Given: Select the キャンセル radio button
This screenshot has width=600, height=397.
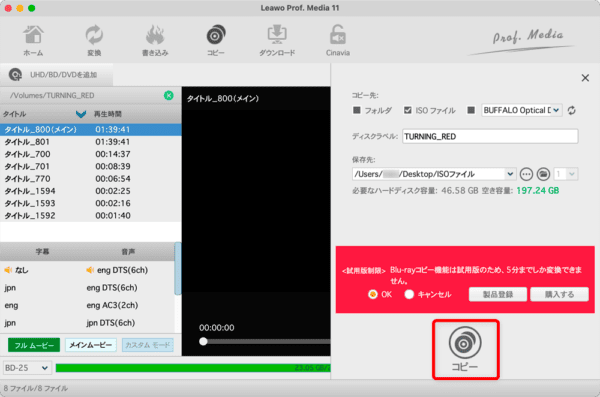Looking at the screenshot, I should (x=409, y=294).
